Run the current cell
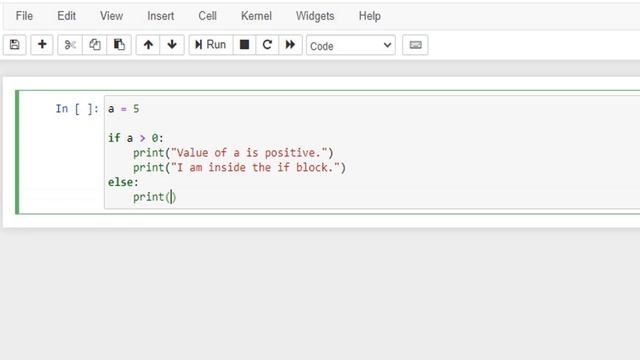Image resolution: width=640 pixels, height=360 pixels. 211,44
